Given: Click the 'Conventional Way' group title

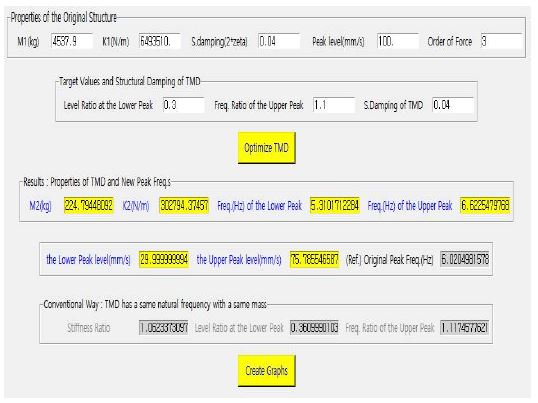Looking at the screenshot, I should (155, 304).
